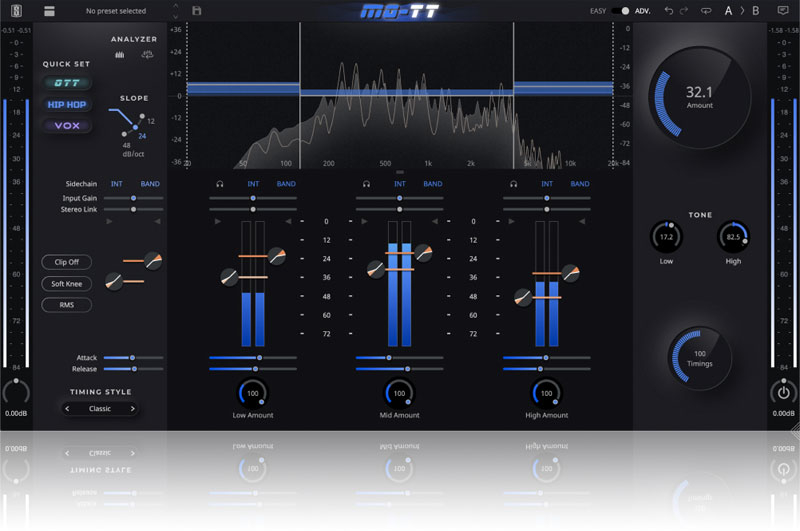Viewport: 800px width, 531px height.
Task: Click the global Input Gain slider handle
Action: [x=134, y=198]
